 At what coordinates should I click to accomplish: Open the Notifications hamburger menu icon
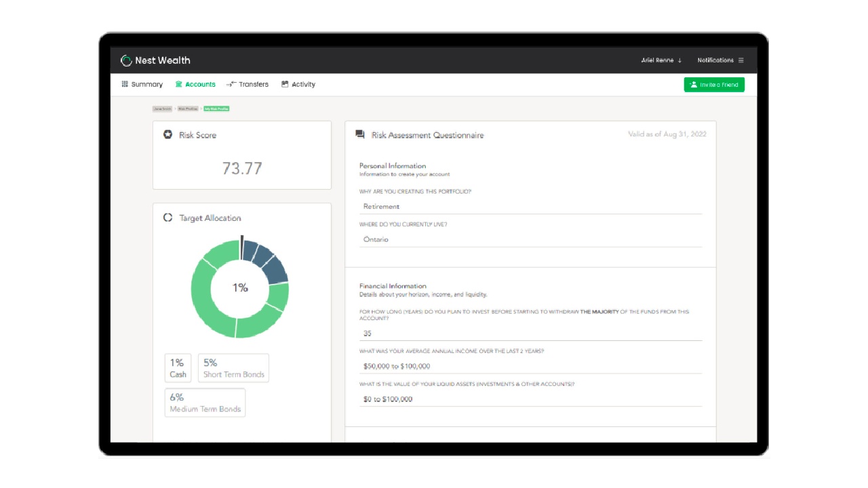(741, 60)
